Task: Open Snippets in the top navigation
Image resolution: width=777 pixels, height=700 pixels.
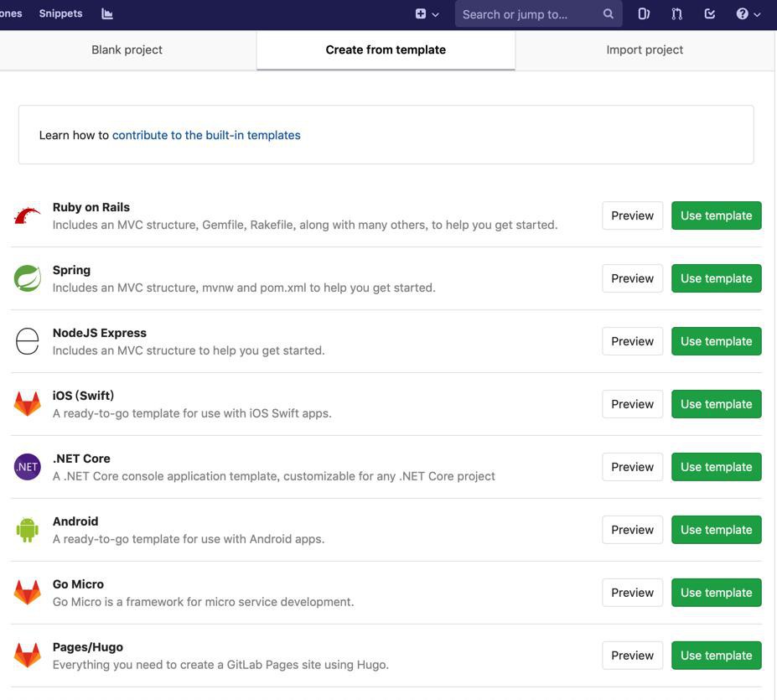Action: point(60,13)
